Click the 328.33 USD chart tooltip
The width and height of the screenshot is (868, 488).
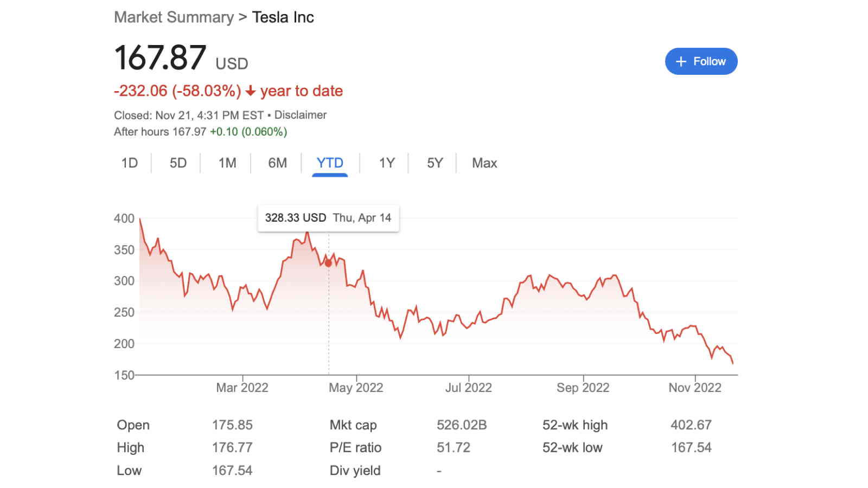pyautogui.click(x=328, y=218)
